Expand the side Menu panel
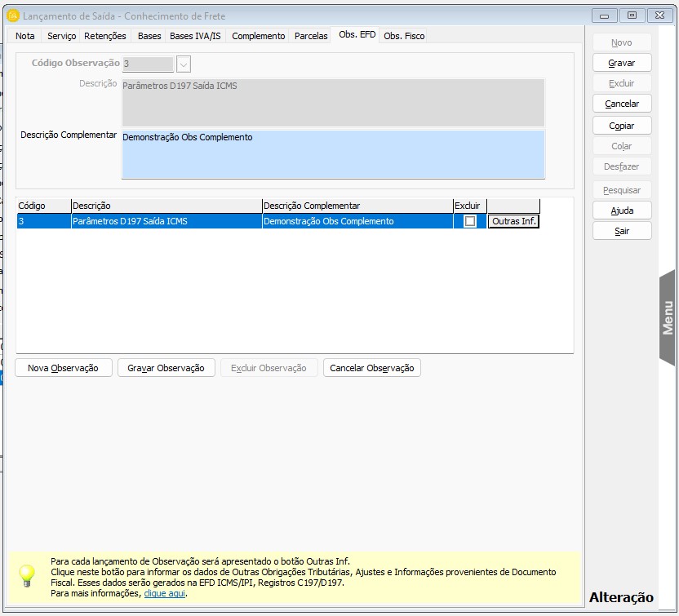The width and height of the screenshot is (679, 616). coord(667,317)
